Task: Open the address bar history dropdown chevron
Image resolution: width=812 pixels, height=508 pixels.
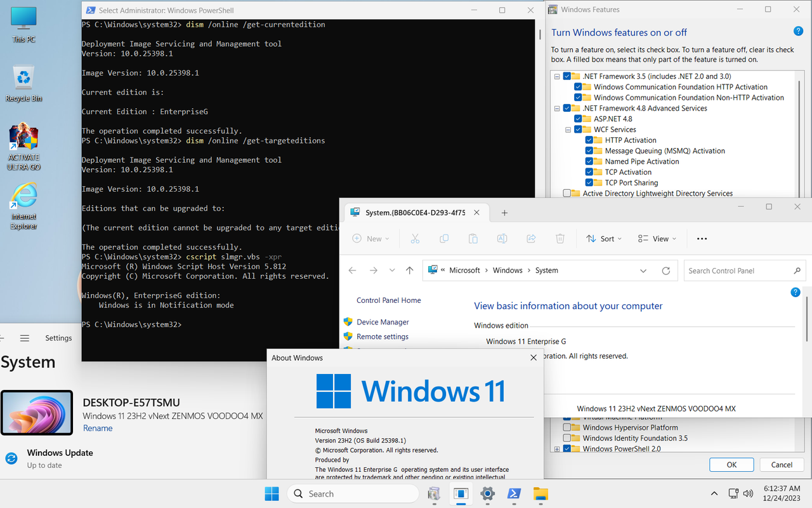Action: point(643,271)
